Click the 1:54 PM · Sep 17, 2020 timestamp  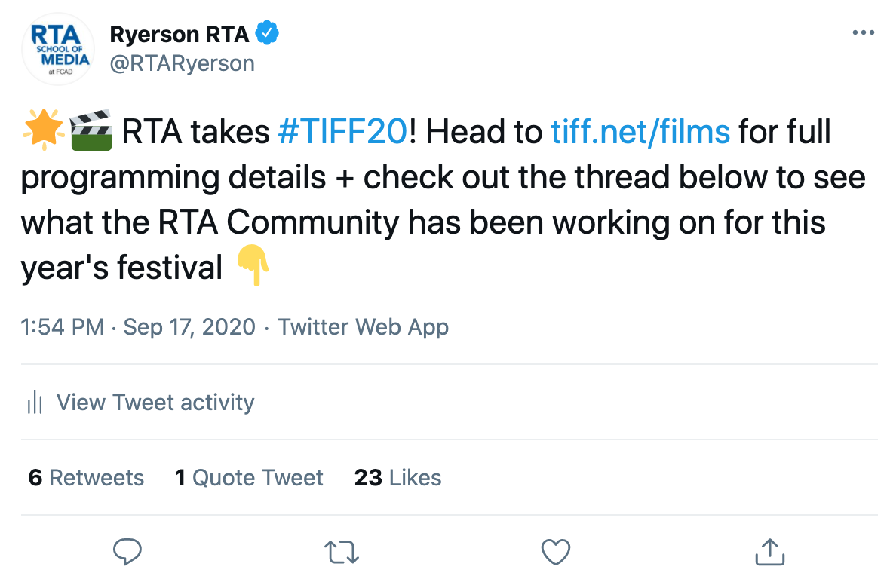tap(138, 327)
